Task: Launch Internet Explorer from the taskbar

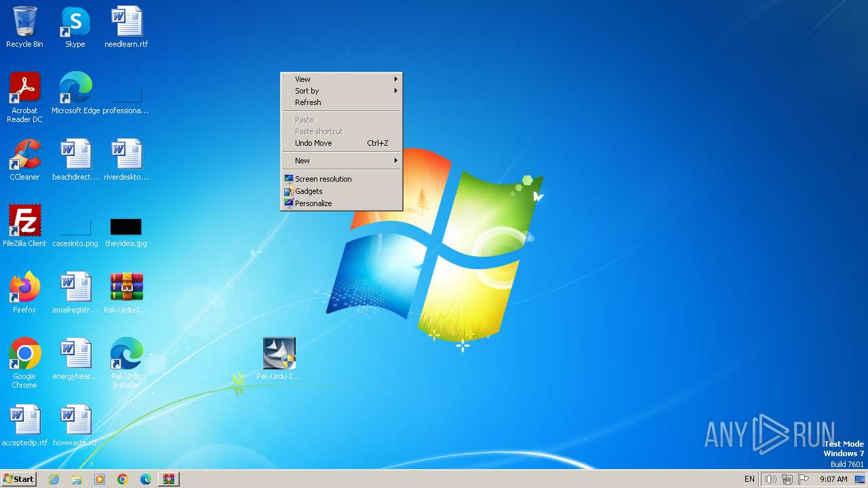Action: click(54, 479)
